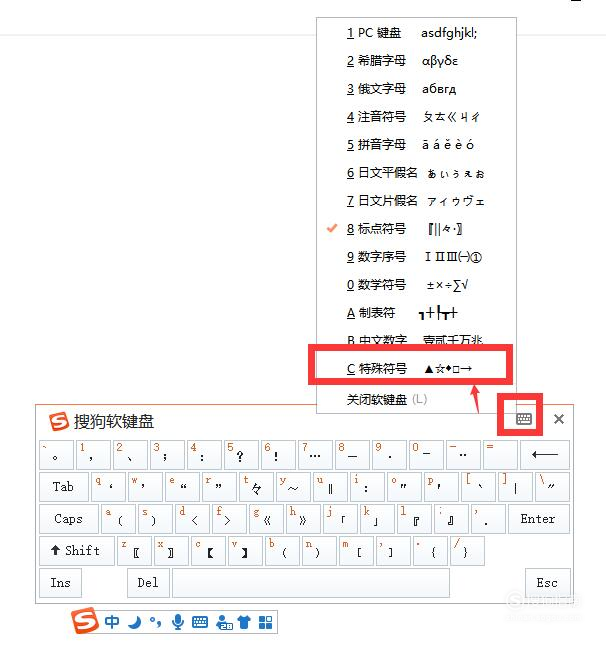Click the g key with 《 symbol
This screenshot has height=647, width=606.
[x=266, y=519]
